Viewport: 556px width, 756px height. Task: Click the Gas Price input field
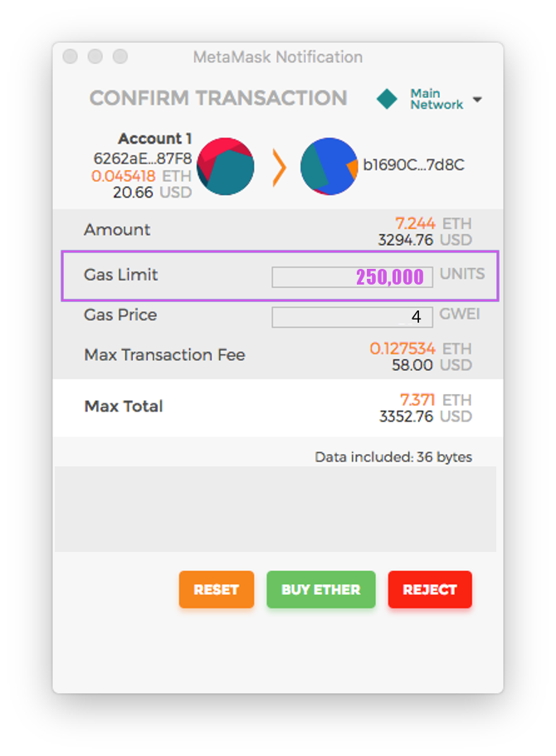coord(352,317)
